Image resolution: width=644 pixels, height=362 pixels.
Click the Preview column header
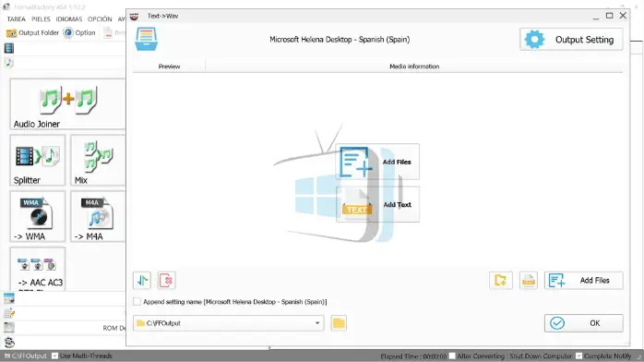coord(169,66)
